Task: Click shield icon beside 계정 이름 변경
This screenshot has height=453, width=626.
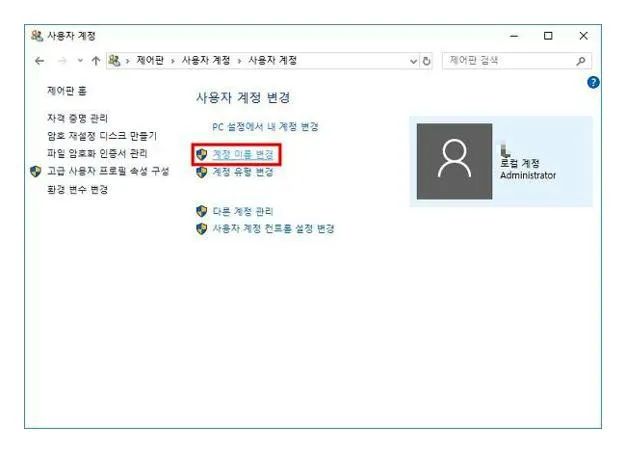Action: pos(202,154)
